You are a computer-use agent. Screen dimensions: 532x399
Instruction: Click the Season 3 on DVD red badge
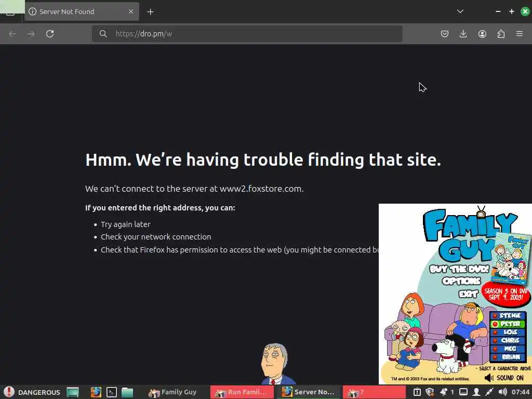[506, 294]
